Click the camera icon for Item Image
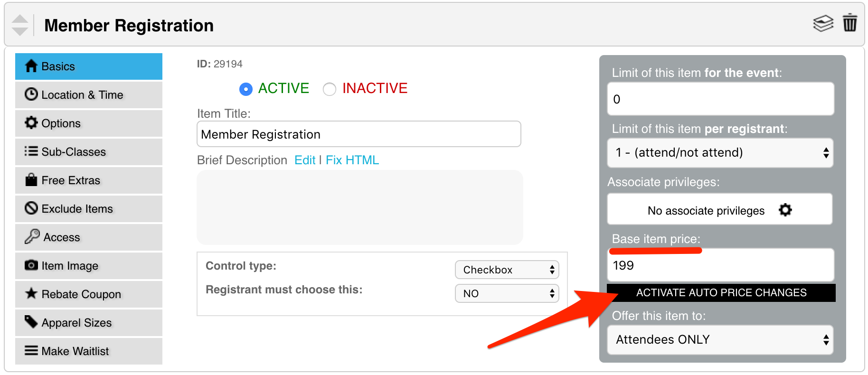The width and height of the screenshot is (868, 375). click(31, 265)
